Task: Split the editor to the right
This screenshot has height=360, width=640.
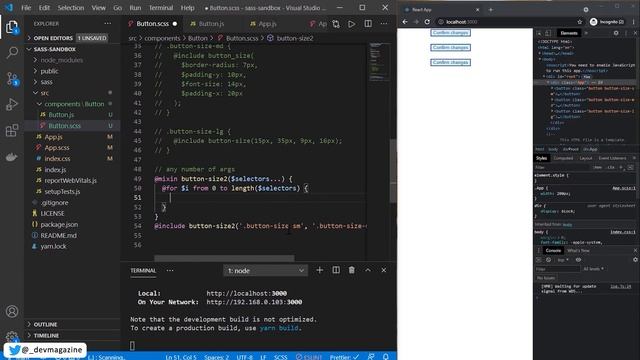Action: tap(368, 24)
